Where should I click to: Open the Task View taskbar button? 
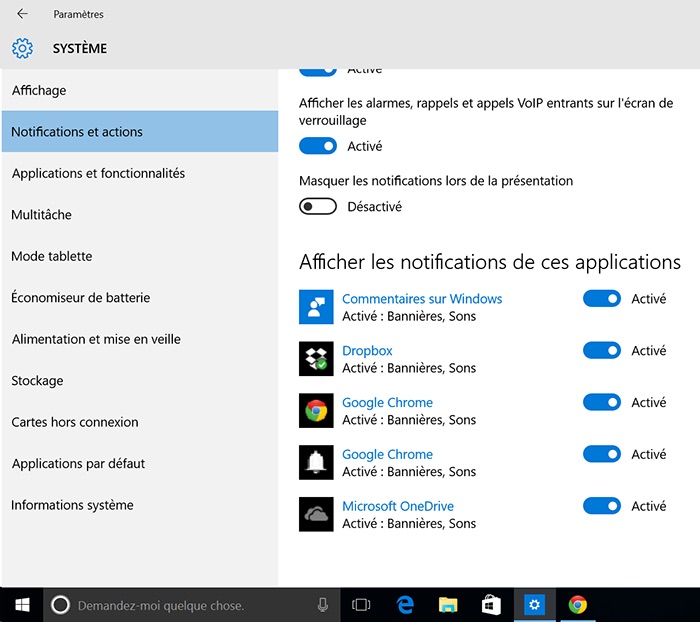coord(361,605)
